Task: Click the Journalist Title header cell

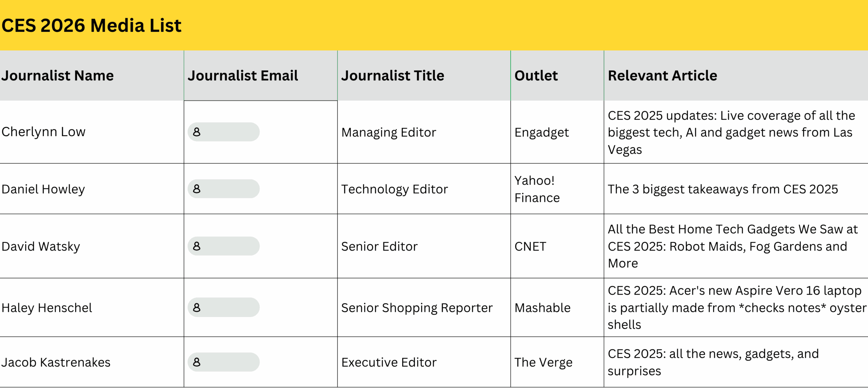Action: 393,76
